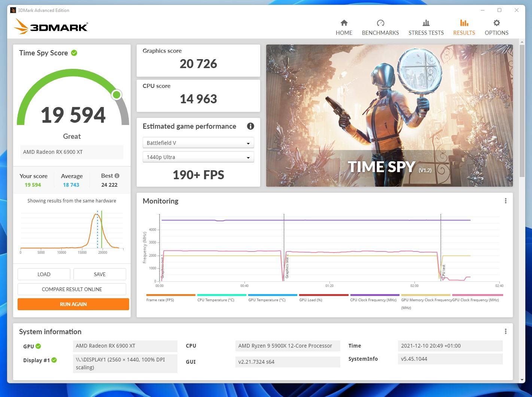Screen dimensions: 532x397
Task: Click the LOAD button
Action: (44, 274)
